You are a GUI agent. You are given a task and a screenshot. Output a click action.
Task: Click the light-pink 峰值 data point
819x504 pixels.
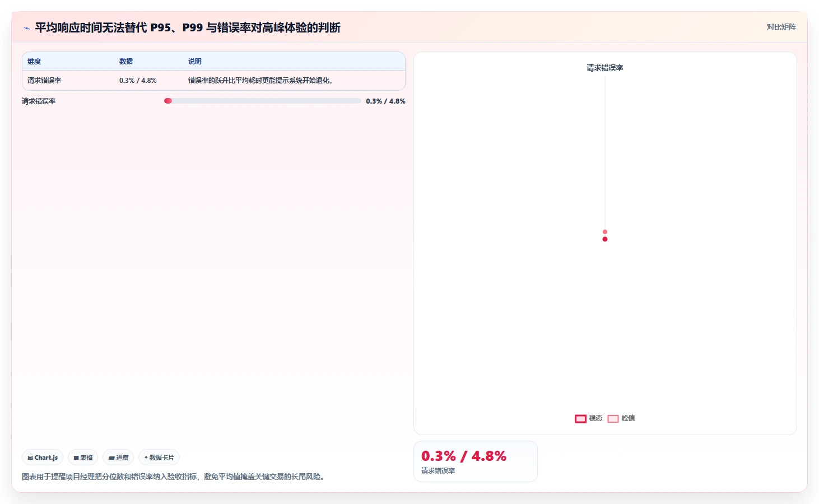point(605,232)
